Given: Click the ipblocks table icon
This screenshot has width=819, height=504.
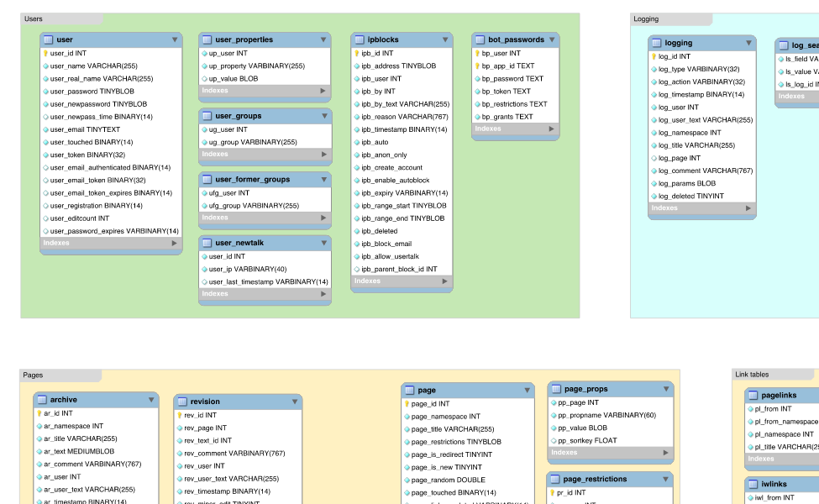Looking at the screenshot, I should [x=360, y=39].
